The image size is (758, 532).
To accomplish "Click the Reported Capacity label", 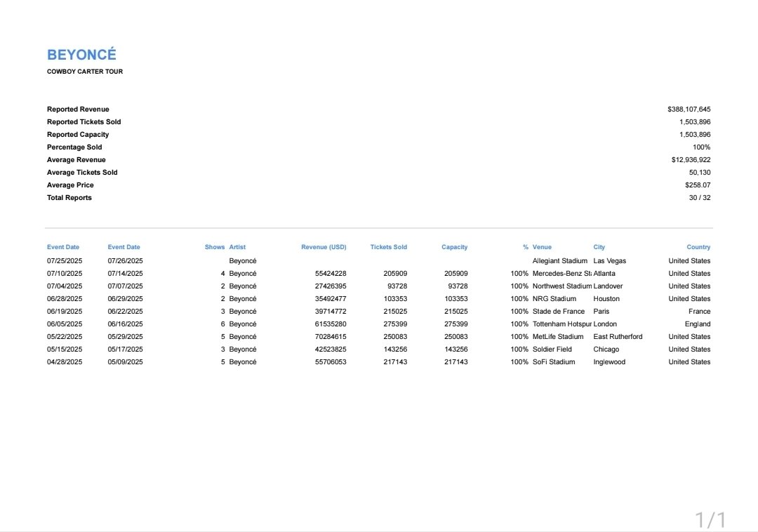I will tap(78, 134).
